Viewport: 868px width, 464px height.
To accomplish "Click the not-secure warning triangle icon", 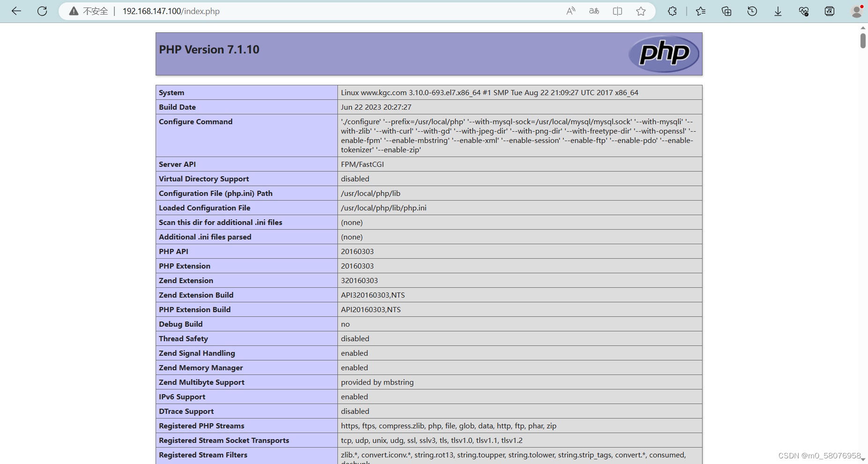I will pyautogui.click(x=74, y=11).
